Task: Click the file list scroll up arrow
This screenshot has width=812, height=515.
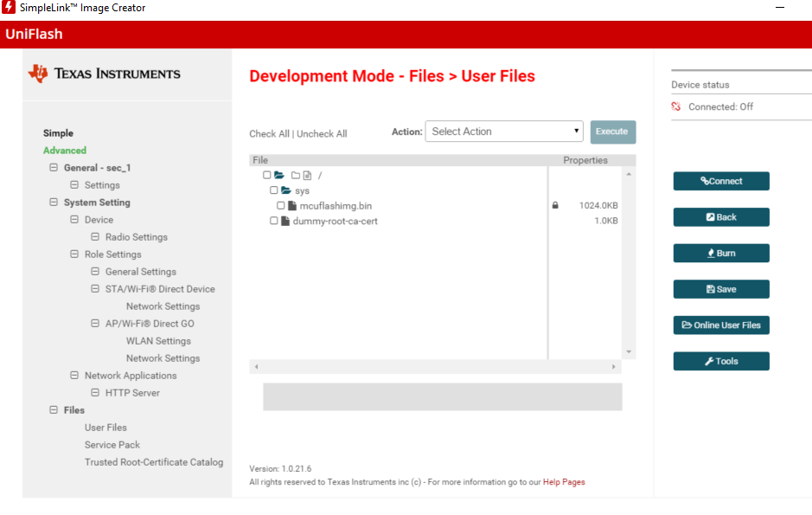Action: click(629, 174)
